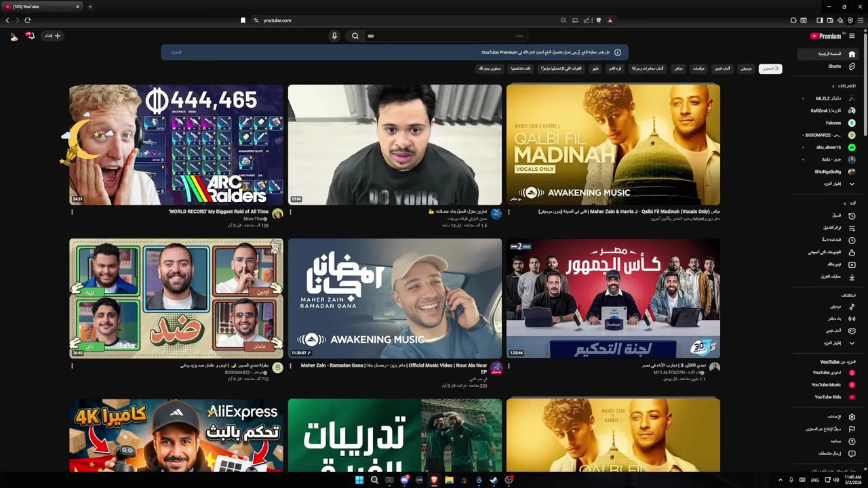The image size is (868, 488).
Task: Open M12 ALFOUZAN channel avatar
Action: [x=715, y=367]
